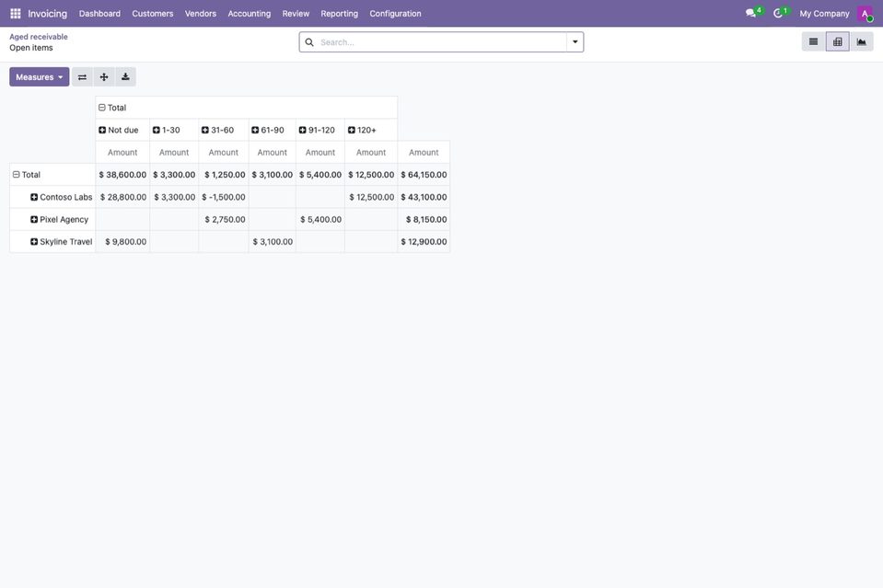Screen dimensions: 883x588
Task: Open the conversations messages icon
Action: 750,13
